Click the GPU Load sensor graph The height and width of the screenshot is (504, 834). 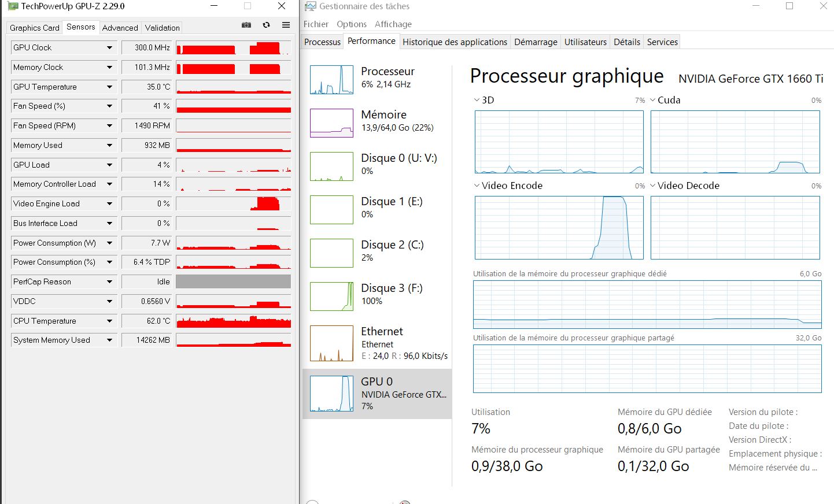(x=234, y=165)
